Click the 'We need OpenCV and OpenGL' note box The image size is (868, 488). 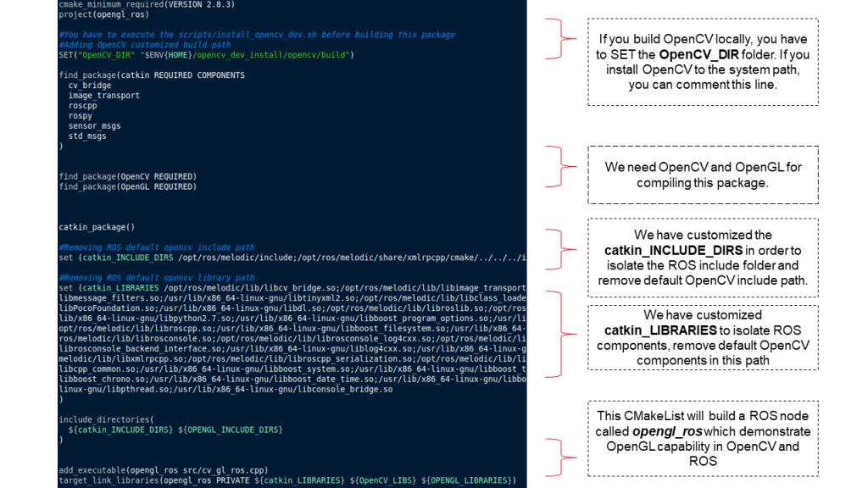point(703,175)
